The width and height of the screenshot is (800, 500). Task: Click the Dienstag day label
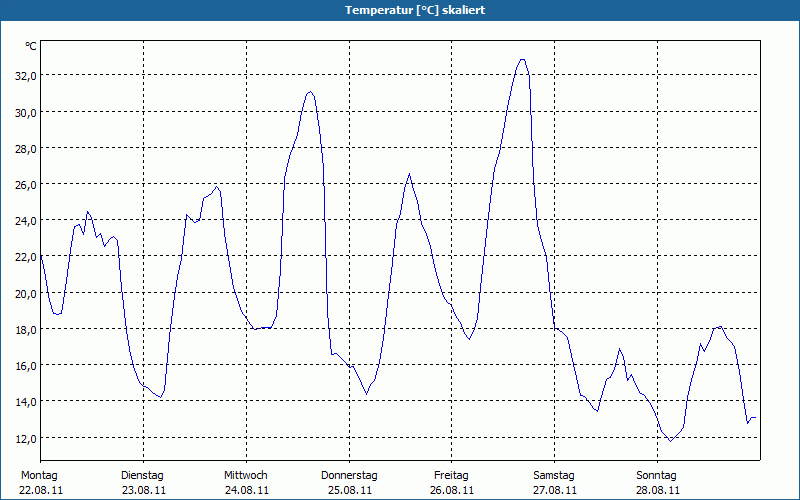tap(142, 476)
